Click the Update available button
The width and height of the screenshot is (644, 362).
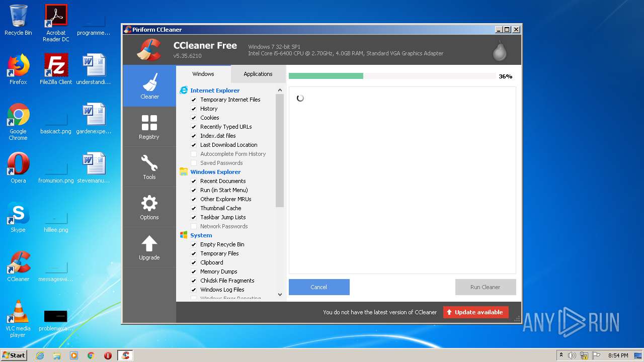coord(476,312)
